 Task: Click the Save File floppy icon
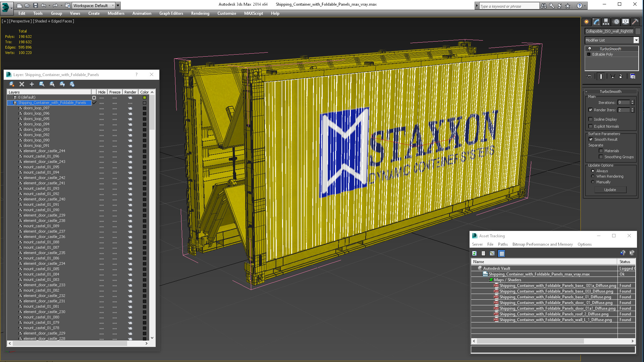pos(35,5)
